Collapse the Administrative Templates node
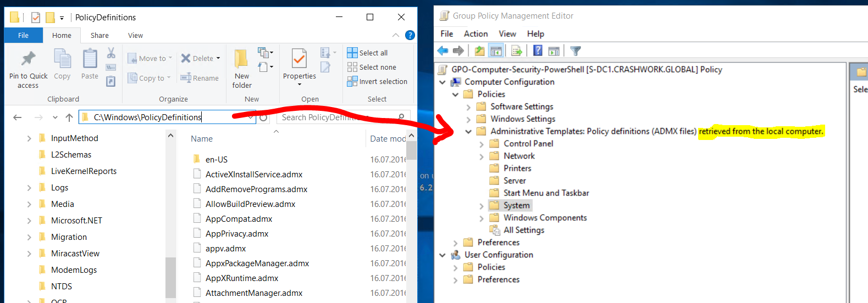The width and height of the screenshot is (868, 303). coord(468,131)
